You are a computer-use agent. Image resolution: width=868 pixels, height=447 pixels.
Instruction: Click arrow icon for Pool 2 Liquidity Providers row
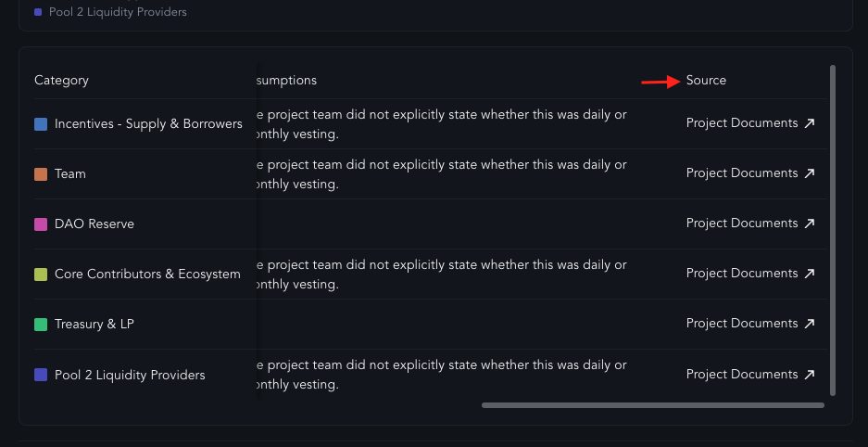pos(810,375)
